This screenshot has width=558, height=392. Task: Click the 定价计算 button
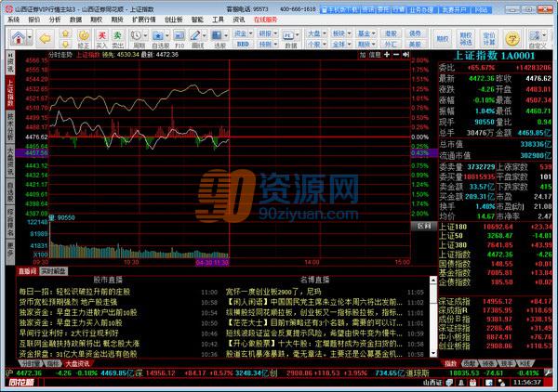pyautogui.click(x=489, y=38)
